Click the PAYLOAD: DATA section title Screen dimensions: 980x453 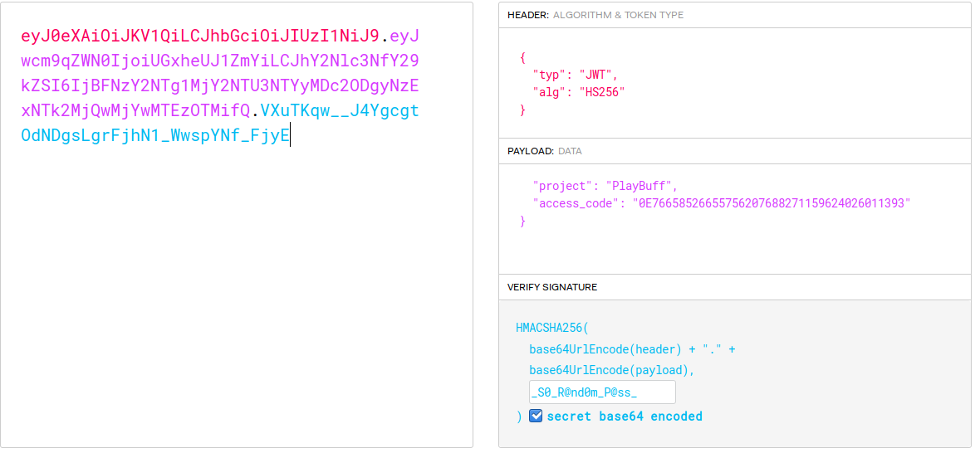pyautogui.click(x=544, y=151)
